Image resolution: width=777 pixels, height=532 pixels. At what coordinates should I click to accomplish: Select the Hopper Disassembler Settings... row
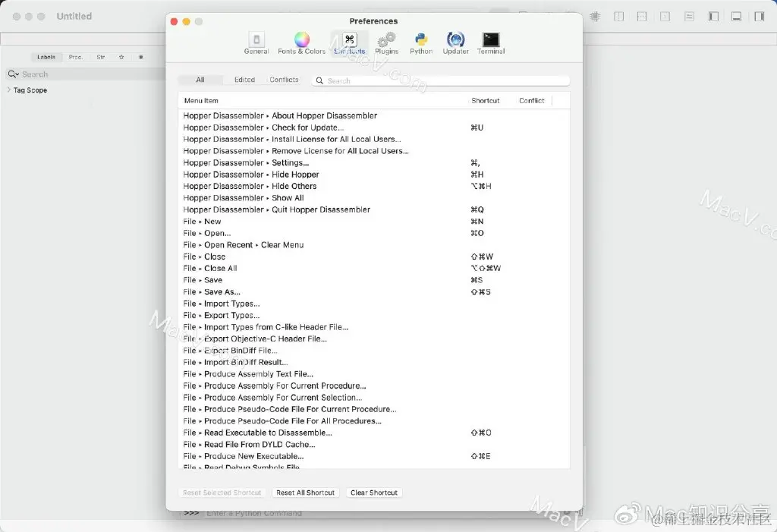click(374, 162)
